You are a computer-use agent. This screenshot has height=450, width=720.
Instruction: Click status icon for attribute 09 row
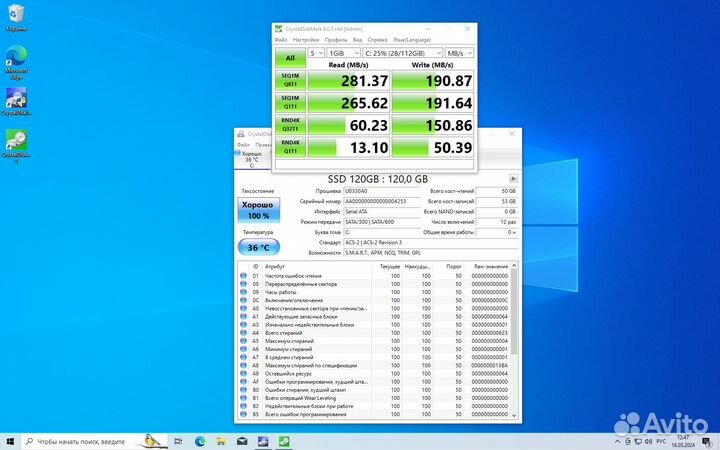pos(243,292)
